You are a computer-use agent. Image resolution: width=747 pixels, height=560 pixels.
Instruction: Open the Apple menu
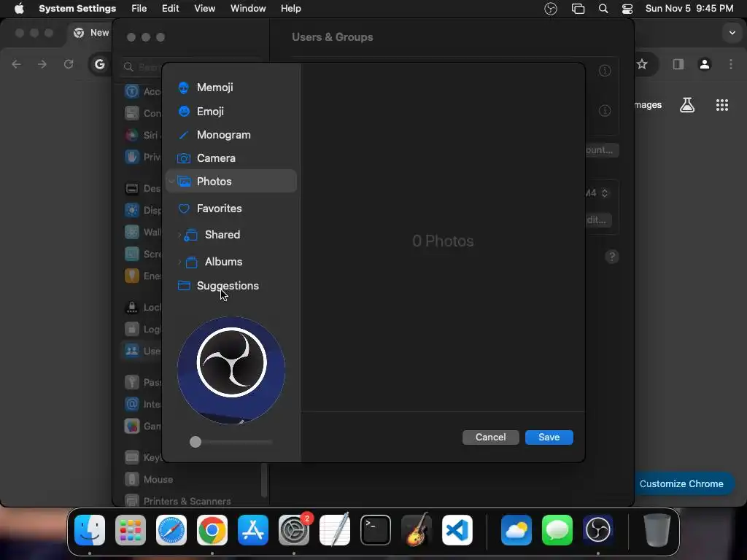(x=19, y=9)
